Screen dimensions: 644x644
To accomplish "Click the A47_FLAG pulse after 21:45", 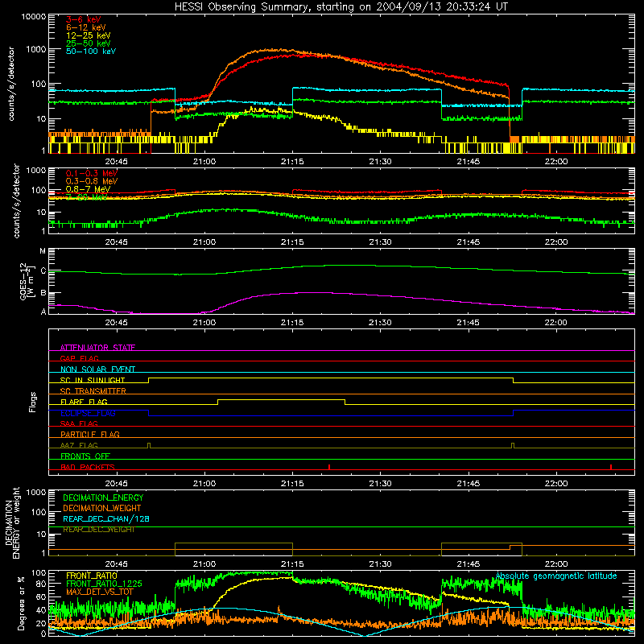I will click(513, 446).
